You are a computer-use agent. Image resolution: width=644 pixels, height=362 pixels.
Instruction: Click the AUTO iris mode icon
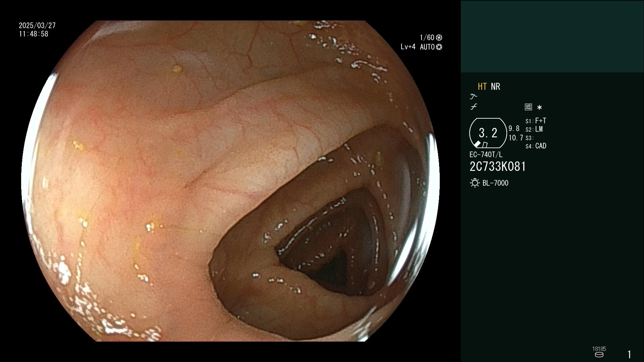coord(439,47)
